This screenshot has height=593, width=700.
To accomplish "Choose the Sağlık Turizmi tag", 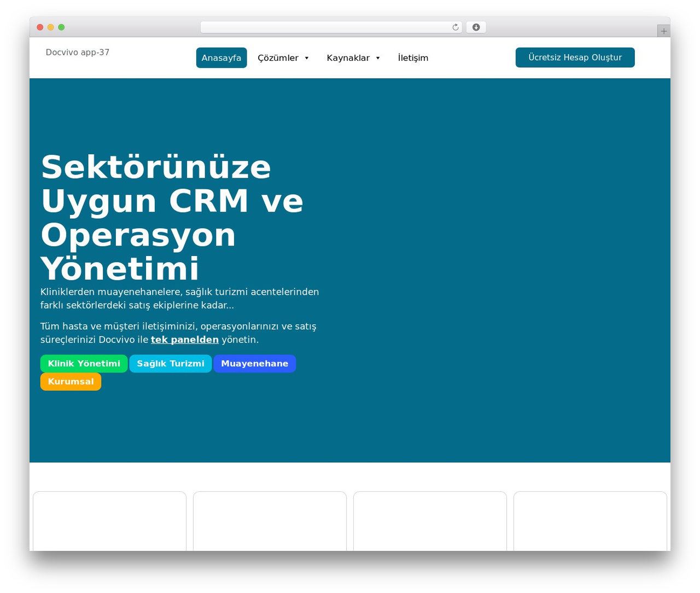I will click(x=171, y=364).
